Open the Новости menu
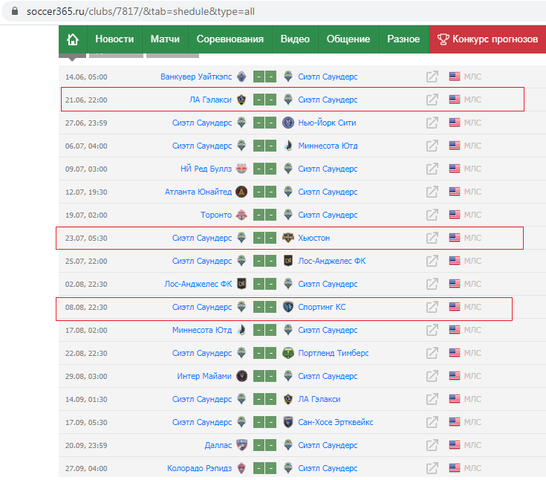The height and width of the screenshot is (480, 546). coord(115,39)
